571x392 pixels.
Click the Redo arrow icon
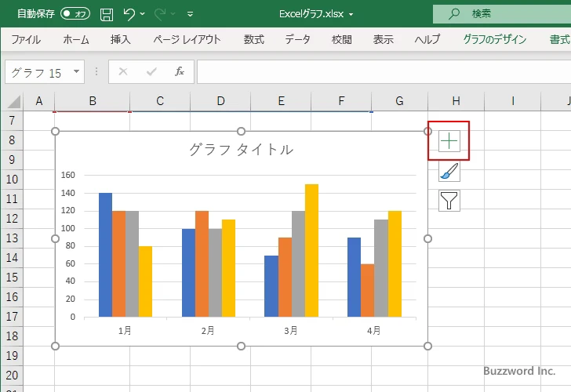coord(160,14)
